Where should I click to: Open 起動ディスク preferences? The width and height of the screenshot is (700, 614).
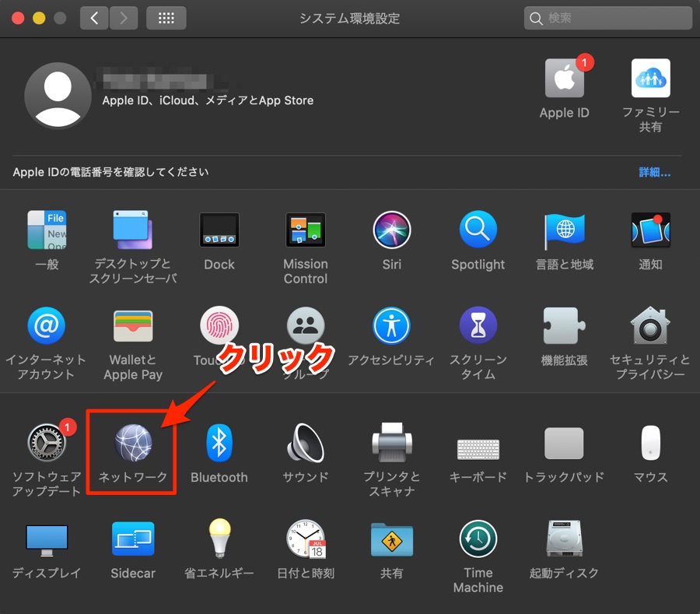click(x=565, y=538)
